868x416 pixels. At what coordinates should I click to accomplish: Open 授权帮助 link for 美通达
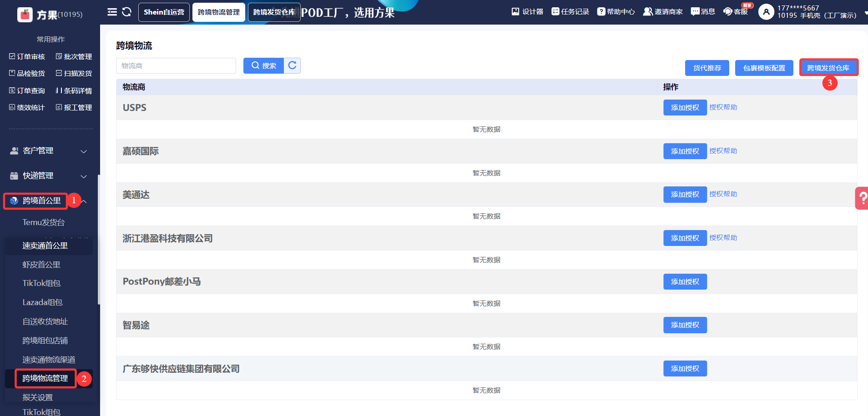click(723, 194)
